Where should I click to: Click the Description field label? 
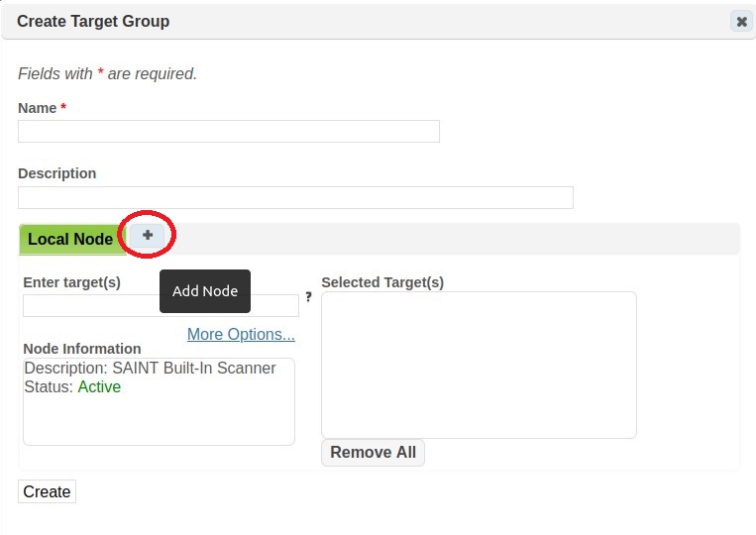point(57,173)
